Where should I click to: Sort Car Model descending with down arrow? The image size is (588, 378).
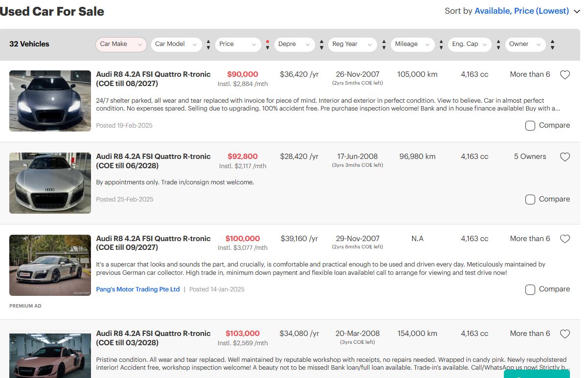coord(208,47)
